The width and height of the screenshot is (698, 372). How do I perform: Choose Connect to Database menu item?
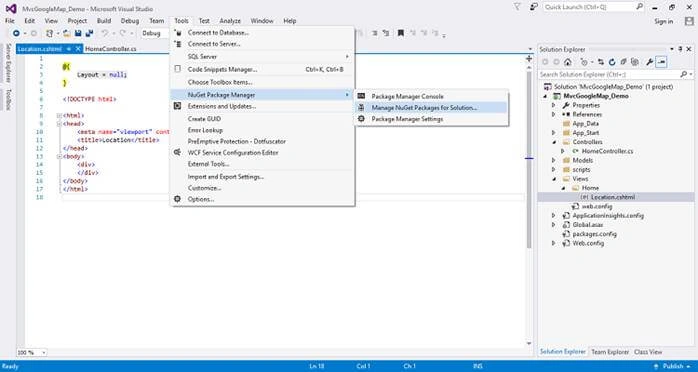262,33
